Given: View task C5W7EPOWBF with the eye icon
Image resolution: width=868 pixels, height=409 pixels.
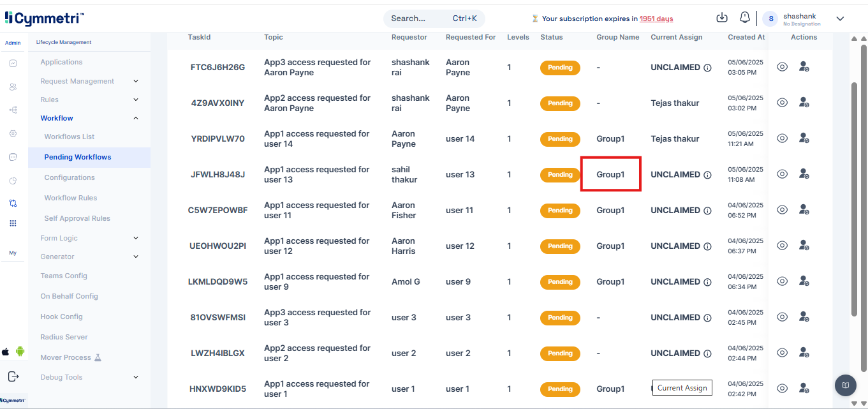Looking at the screenshot, I should pos(782,210).
